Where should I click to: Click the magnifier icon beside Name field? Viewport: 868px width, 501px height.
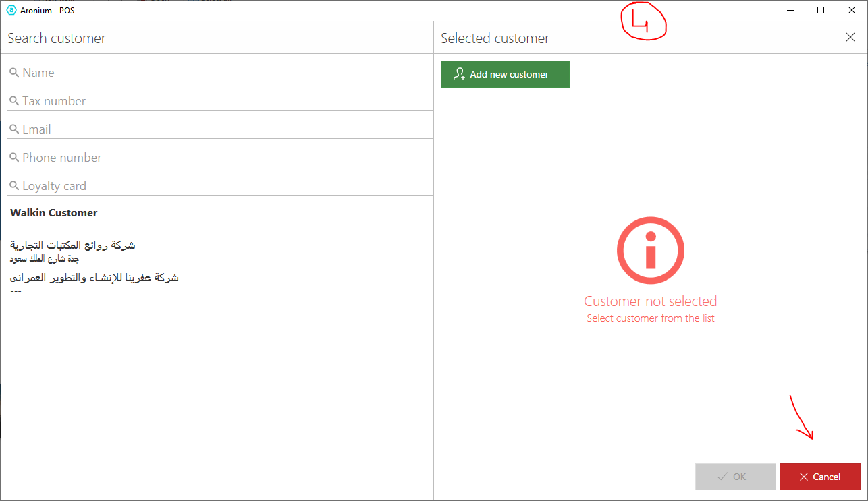click(14, 73)
